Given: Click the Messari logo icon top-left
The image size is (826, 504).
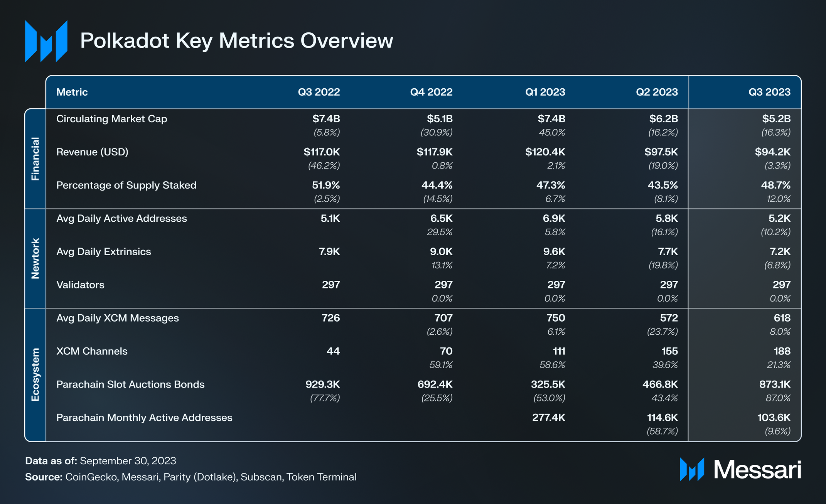Looking at the screenshot, I should coord(46,41).
